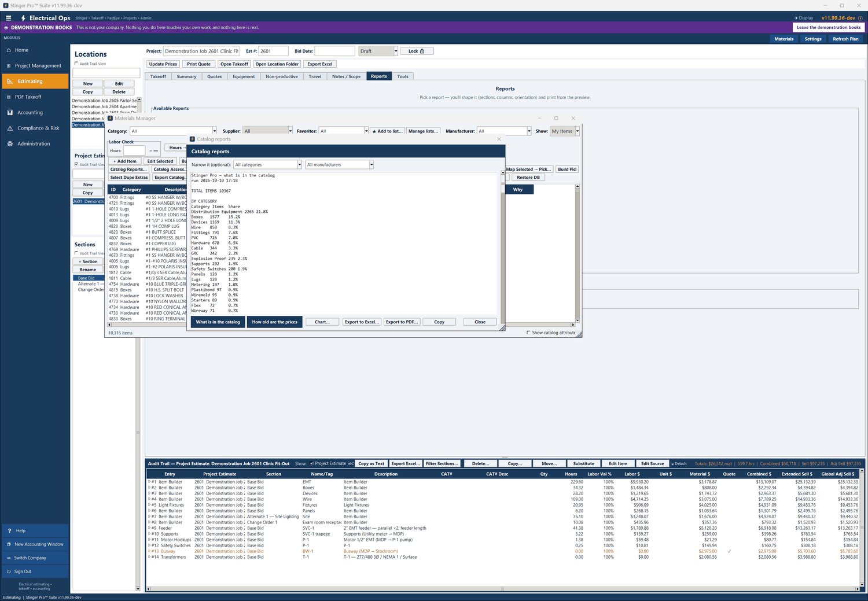Click the Electrical Ops lightning bolt logo
Image resolution: width=868 pixels, height=601 pixels.
(23, 18)
